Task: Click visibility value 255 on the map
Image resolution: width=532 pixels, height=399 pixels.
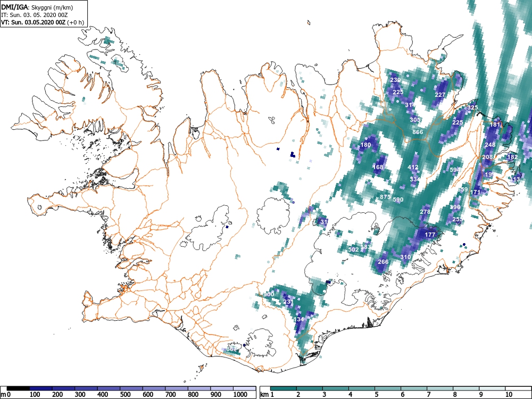Action: point(458,220)
